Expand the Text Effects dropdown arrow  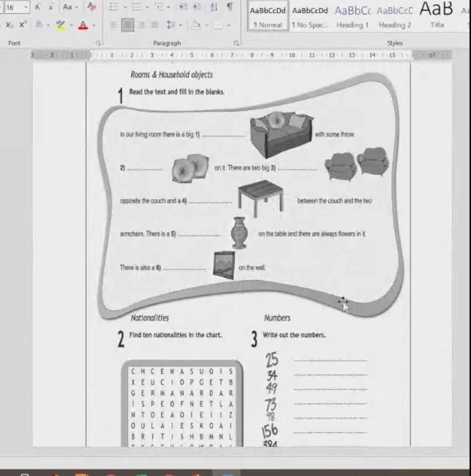(x=48, y=25)
